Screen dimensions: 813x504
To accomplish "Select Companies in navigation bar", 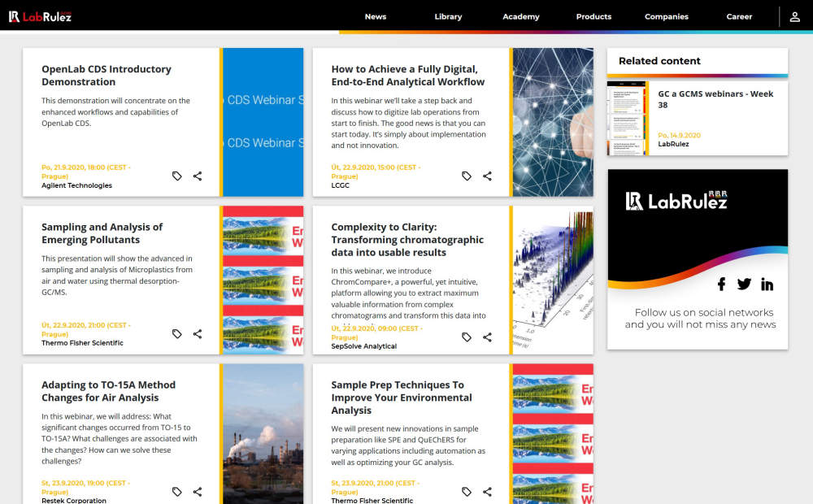I will 667,16.
